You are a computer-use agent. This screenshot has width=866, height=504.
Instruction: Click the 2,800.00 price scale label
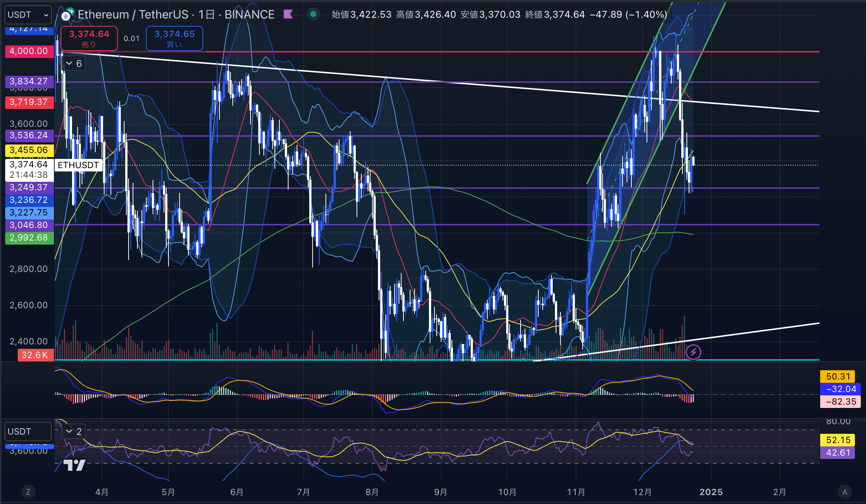(29, 269)
